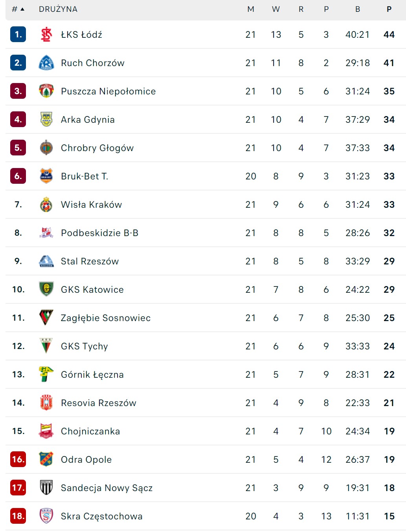406x532 pixels.
Task: Click the ŁKS Łódź club crest
Action: coord(46,35)
